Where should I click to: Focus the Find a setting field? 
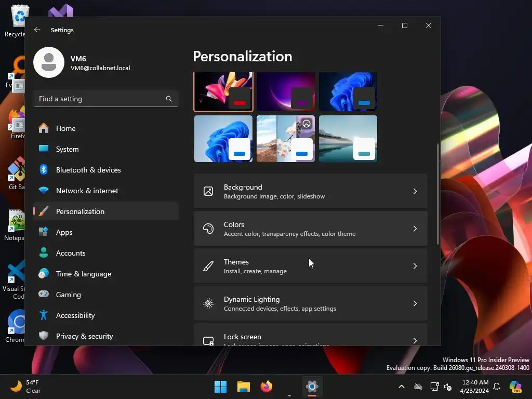coord(106,99)
